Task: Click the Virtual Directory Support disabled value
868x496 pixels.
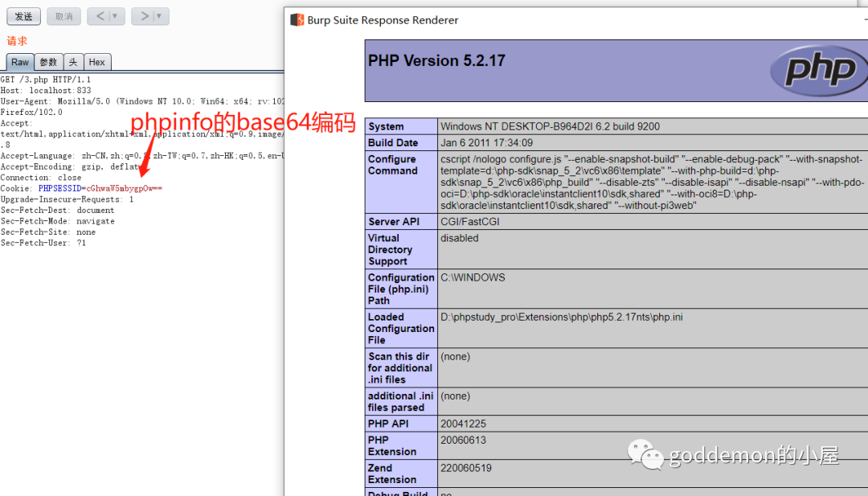Action: (x=460, y=238)
